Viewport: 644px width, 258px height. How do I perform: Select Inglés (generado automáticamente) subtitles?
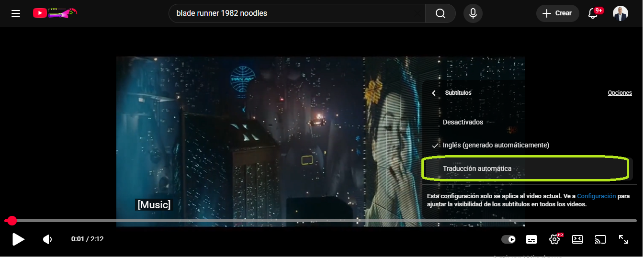tap(529, 145)
